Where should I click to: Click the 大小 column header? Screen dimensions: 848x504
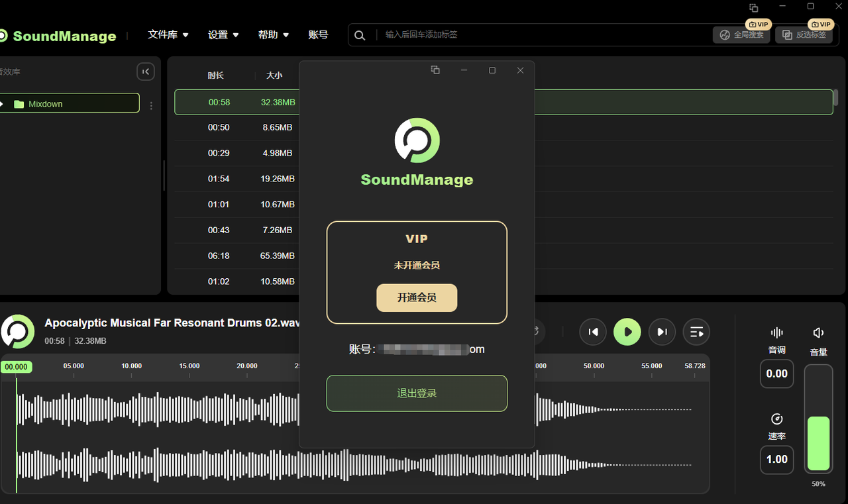[x=274, y=76]
